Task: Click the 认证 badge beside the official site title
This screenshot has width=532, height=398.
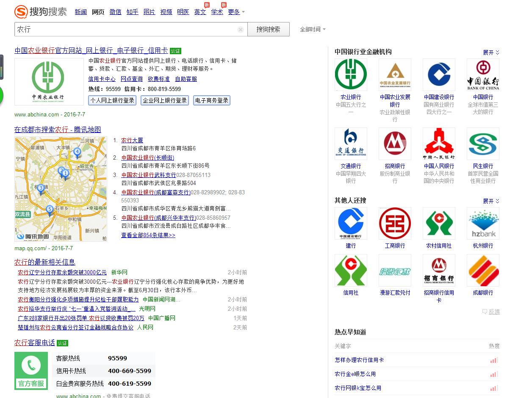Action: point(175,51)
